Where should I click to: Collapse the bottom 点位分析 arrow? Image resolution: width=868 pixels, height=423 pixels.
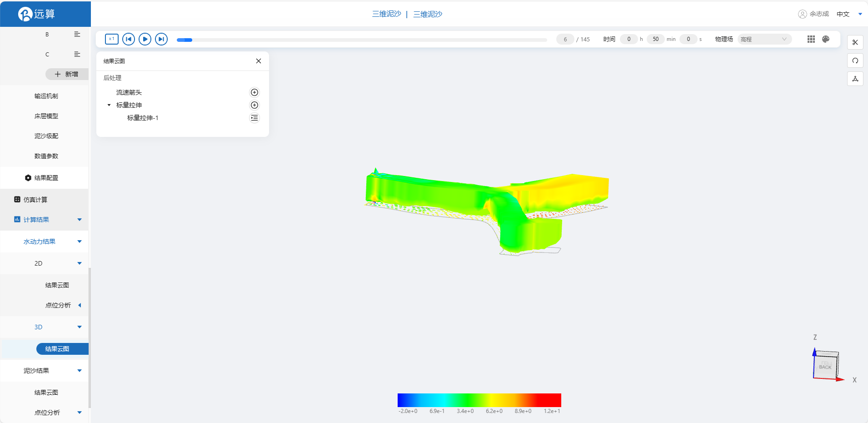point(80,413)
